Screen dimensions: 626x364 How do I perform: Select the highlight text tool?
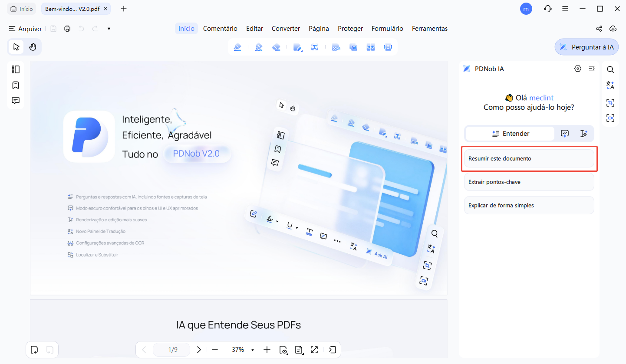[237, 47]
